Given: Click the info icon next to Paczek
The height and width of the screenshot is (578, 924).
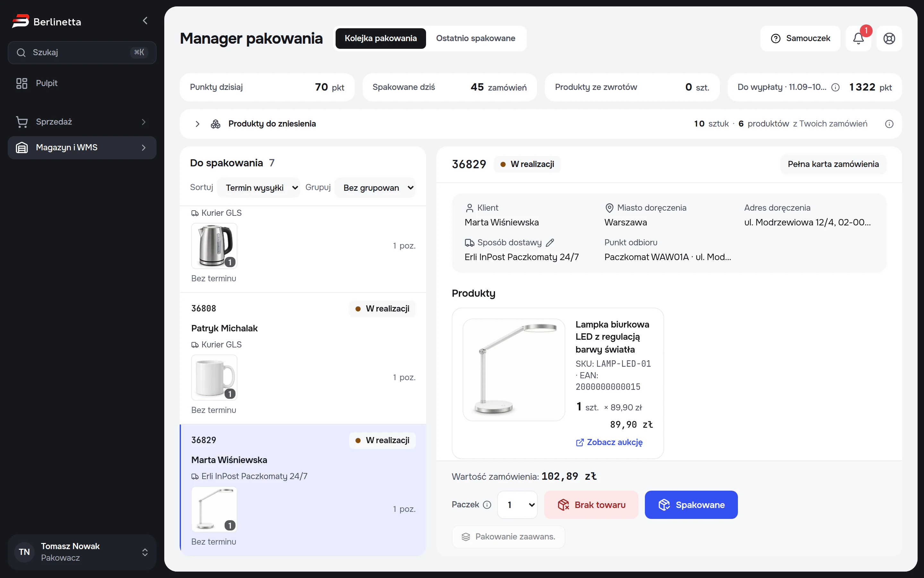Looking at the screenshot, I should (x=487, y=504).
